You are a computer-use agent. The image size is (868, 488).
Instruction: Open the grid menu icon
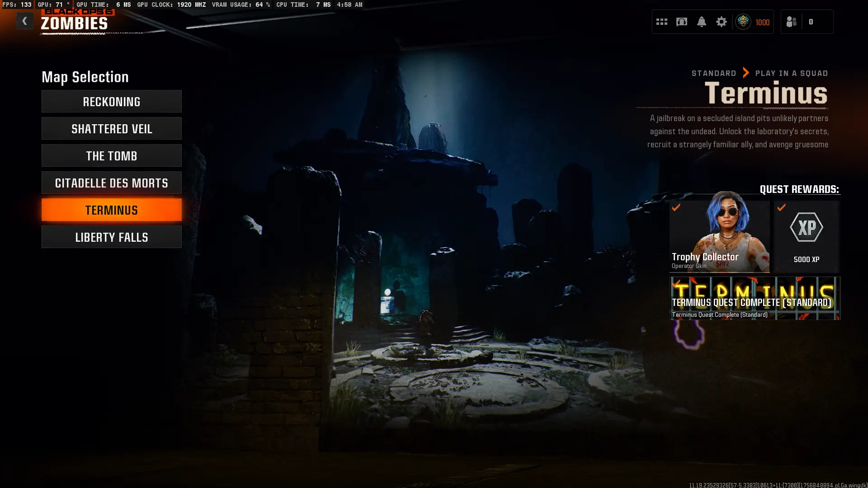[x=661, y=22]
